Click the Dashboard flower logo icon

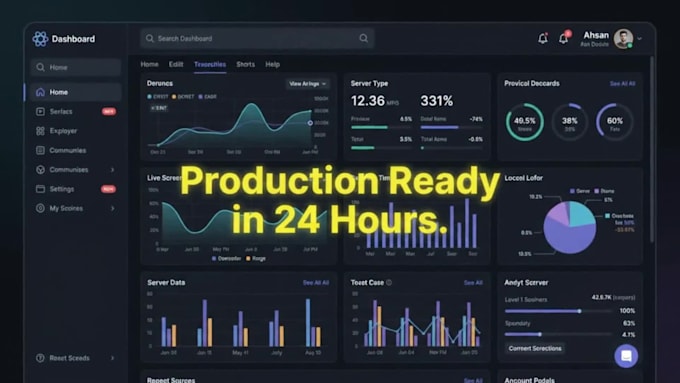tap(40, 39)
